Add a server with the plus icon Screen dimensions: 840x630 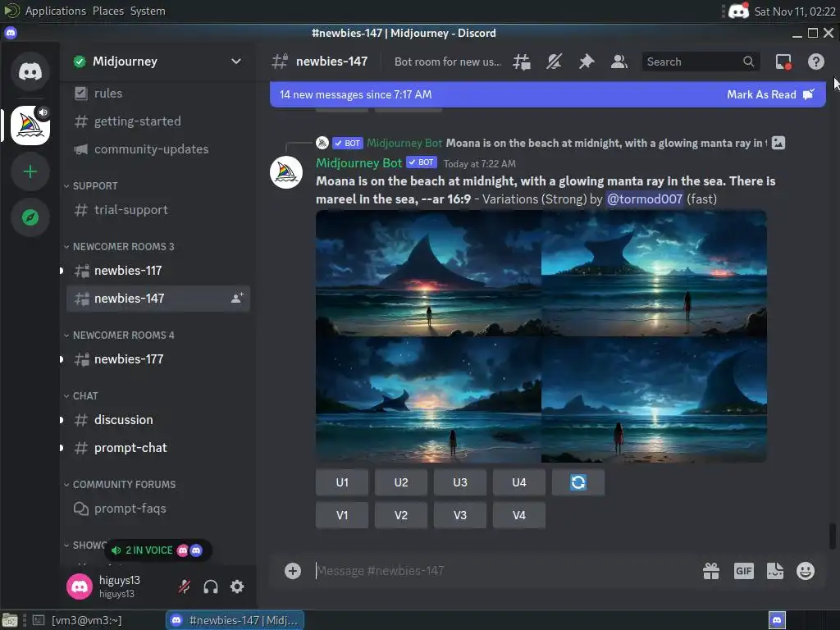[x=30, y=171]
